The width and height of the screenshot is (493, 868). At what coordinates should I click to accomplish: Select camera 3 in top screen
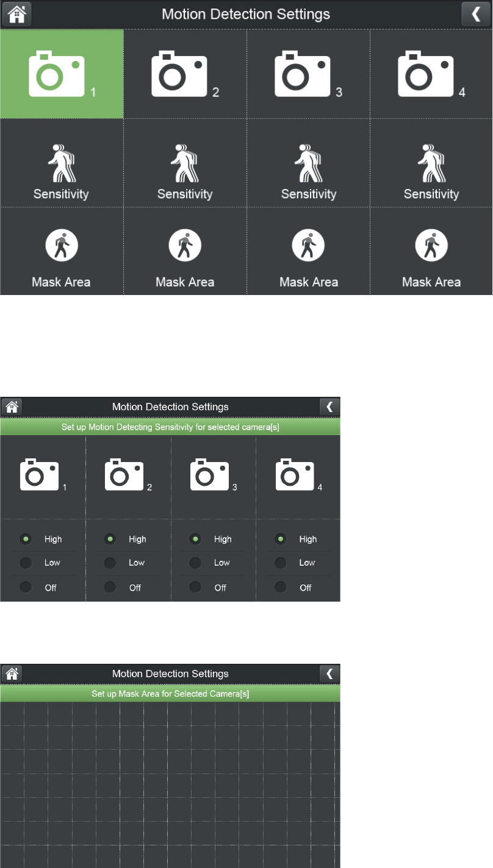308,74
